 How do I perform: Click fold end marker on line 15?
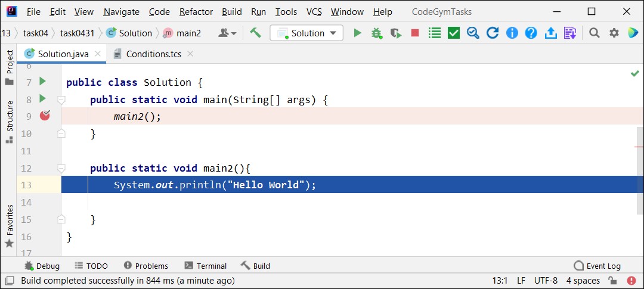[x=61, y=220]
